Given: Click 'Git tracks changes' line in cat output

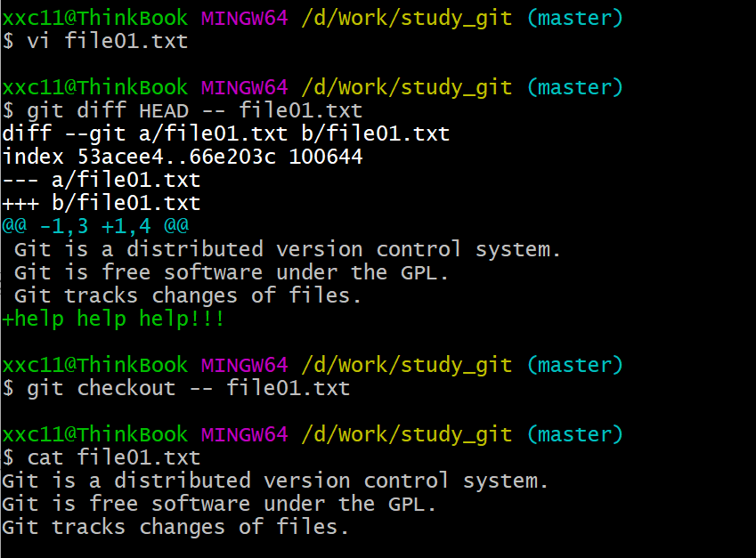Looking at the screenshot, I should (175, 527).
